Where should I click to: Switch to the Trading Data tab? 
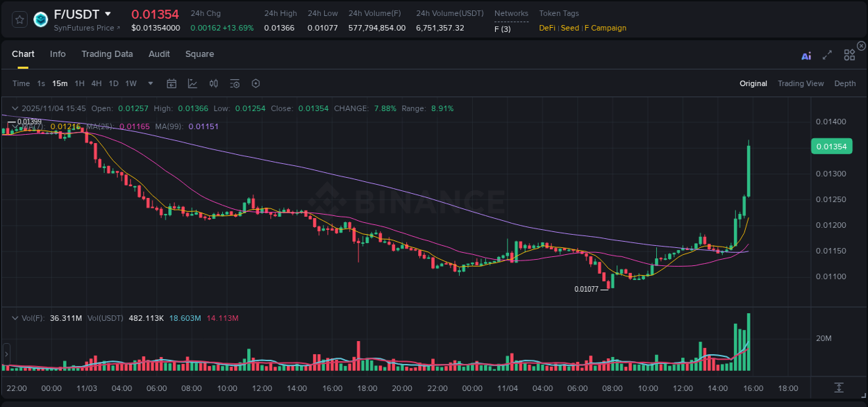point(107,54)
